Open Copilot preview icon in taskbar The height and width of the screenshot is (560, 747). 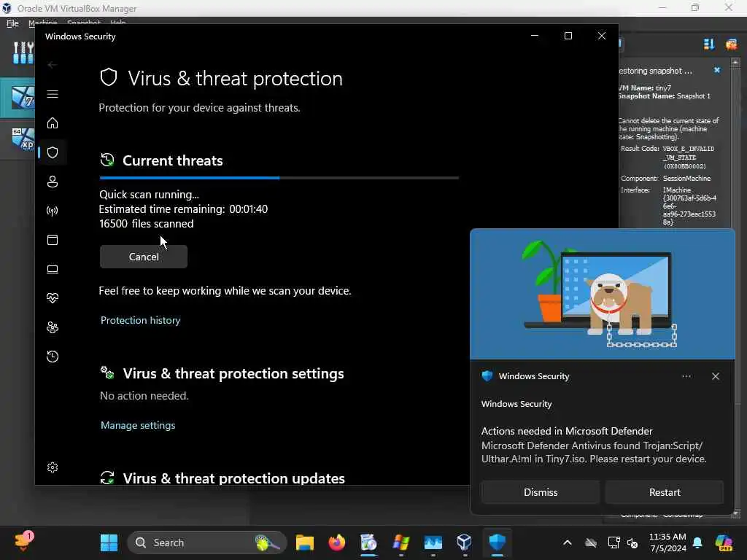tap(724, 542)
